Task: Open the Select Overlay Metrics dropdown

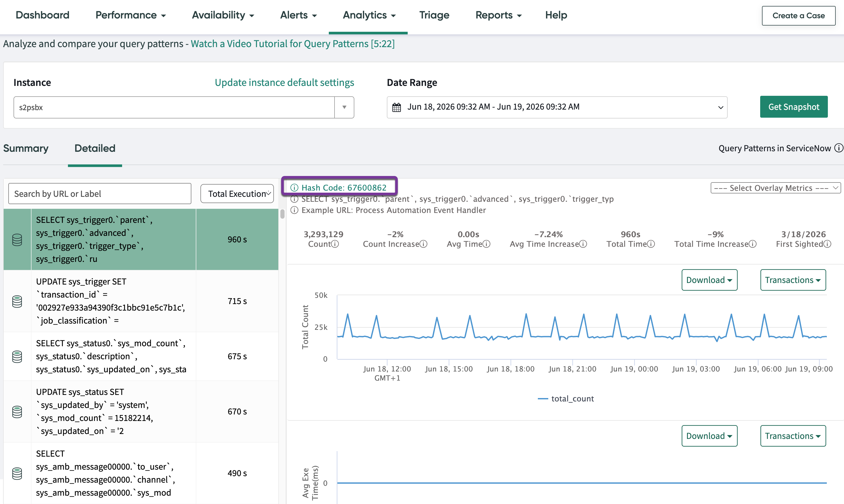Action: pos(775,188)
